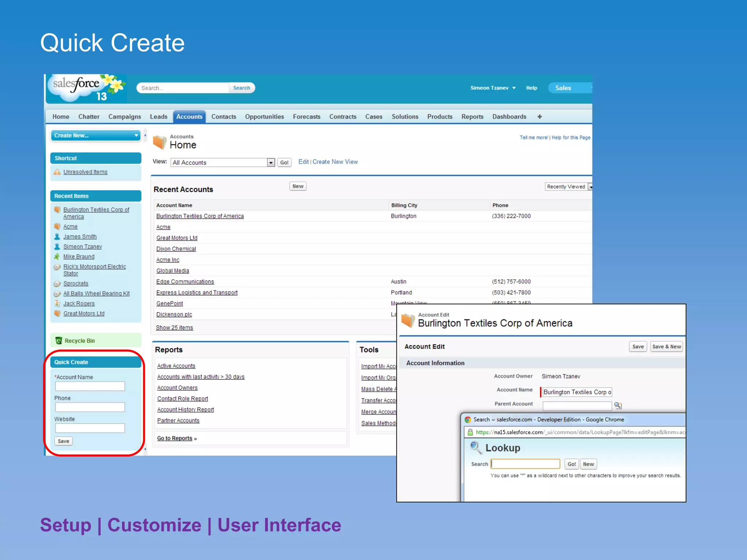Click the Quick Create Website field
Image resolution: width=747 pixels, height=560 pixels.
[90, 428]
